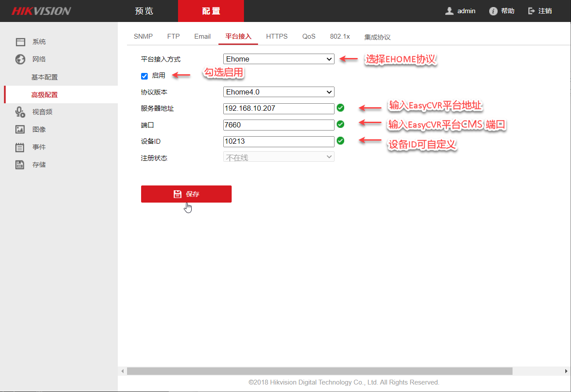Click the 注册状态 label
The image size is (571, 392).
coord(154,158)
